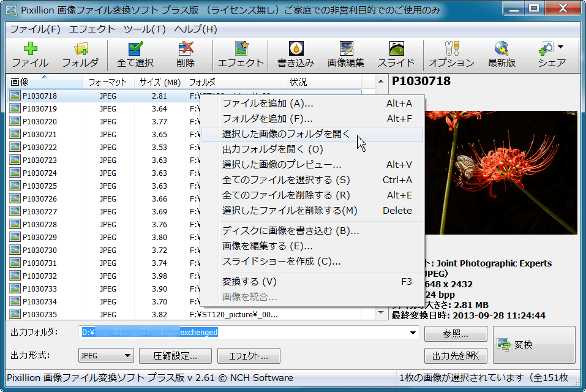586x392 pixels.
Task: Choose 全てのファイルを削除する (R)
Action: point(312,195)
